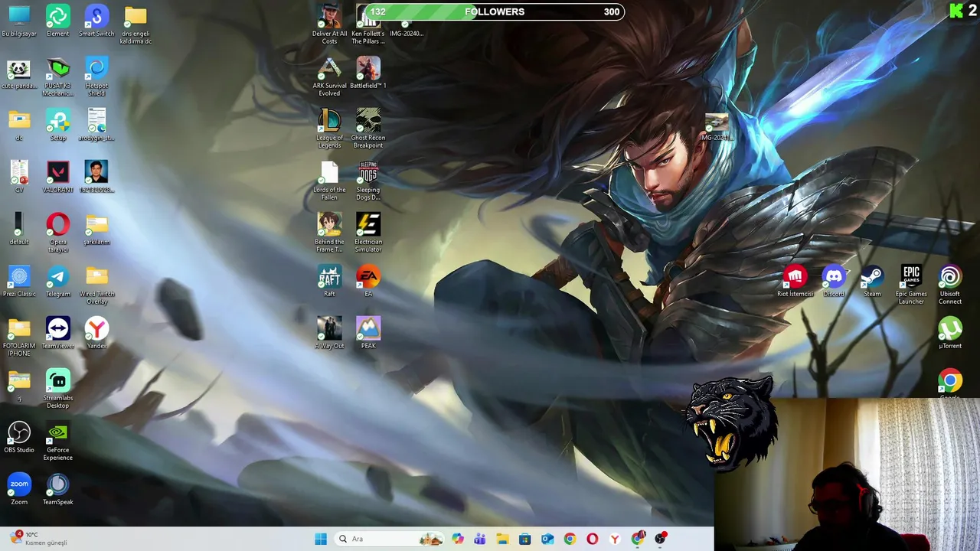The image size is (980, 551).
Task: Open the FOTOLARIM IPHONE folder
Action: coord(19,337)
